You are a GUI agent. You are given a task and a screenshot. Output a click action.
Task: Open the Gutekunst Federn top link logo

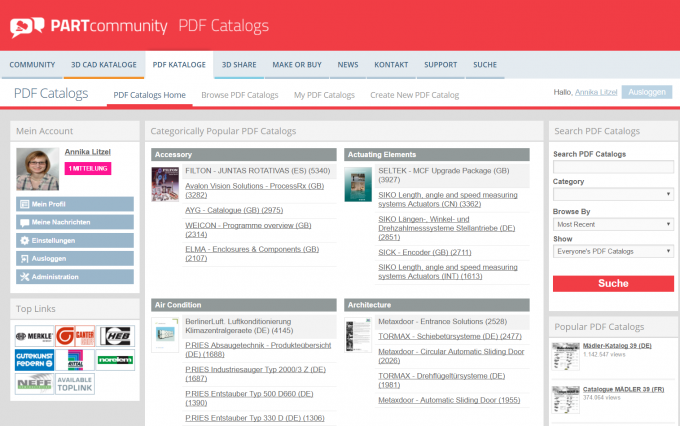click(x=34, y=360)
